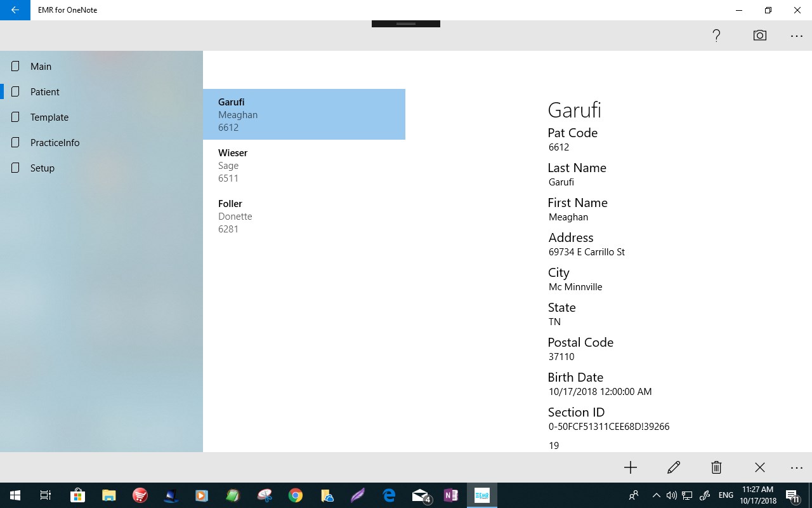The height and width of the screenshot is (508, 812).
Task: Expand hidden system tray icons
Action: coord(657,495)
